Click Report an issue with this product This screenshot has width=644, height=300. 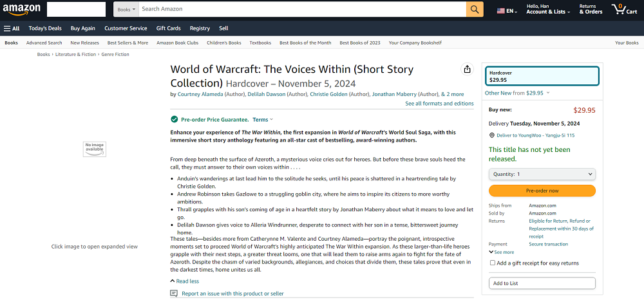coord(232,294)
